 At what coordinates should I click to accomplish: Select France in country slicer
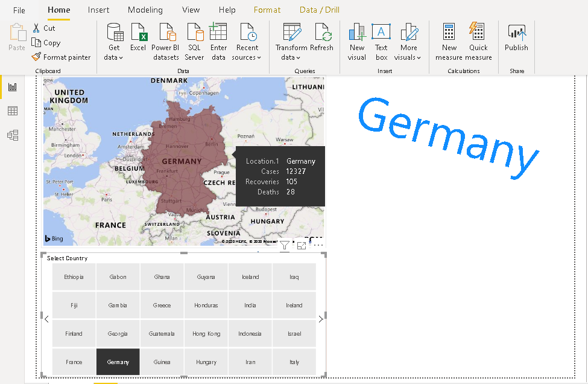click(x=74, y=362)
